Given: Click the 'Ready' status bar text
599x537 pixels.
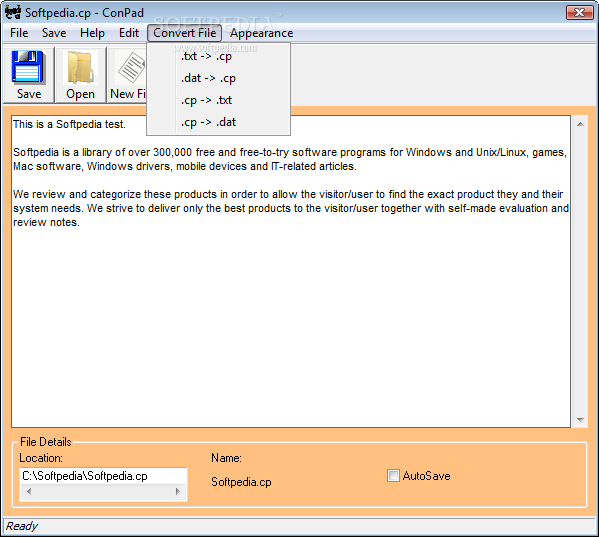Looking at the screenshot, I should coord(22,526).
